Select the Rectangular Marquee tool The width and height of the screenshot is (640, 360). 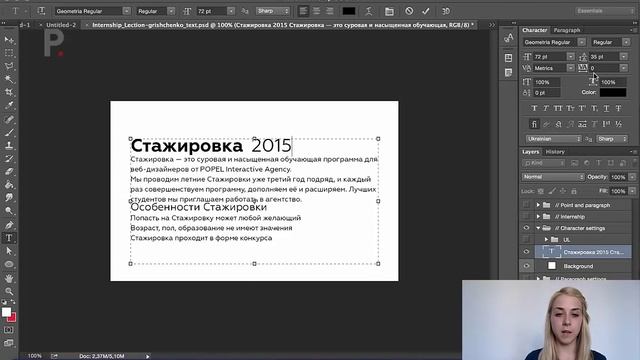point(9,53)
